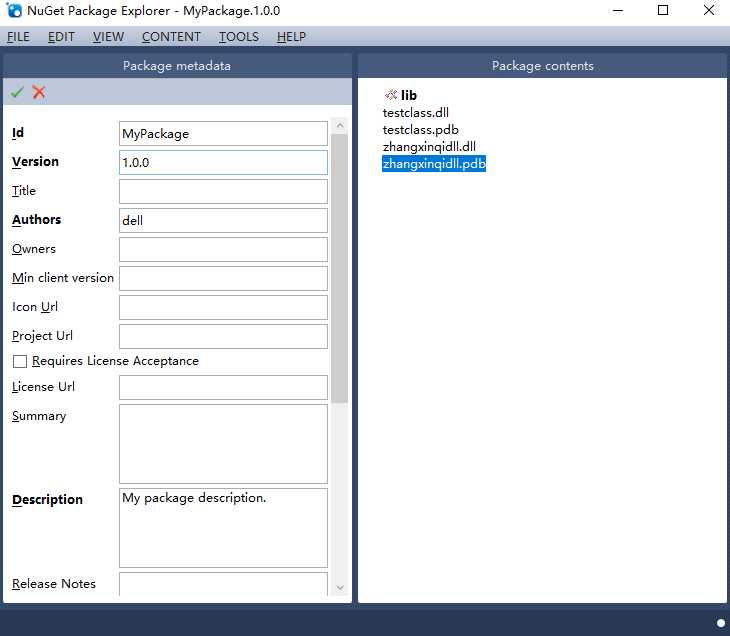This screenshot has height=636, width=730.
Task: Click the Min client version field
Action: (x=223, y=278)
